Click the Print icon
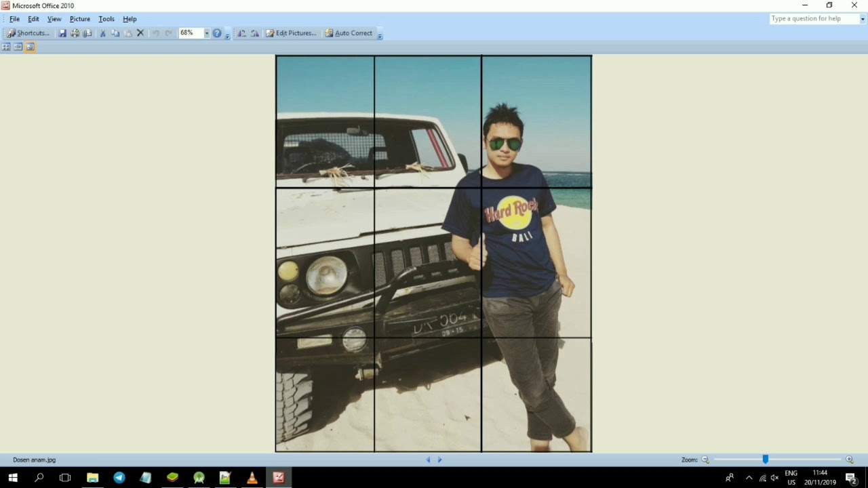This screenshot has width=868, height=488. [75, 33]
